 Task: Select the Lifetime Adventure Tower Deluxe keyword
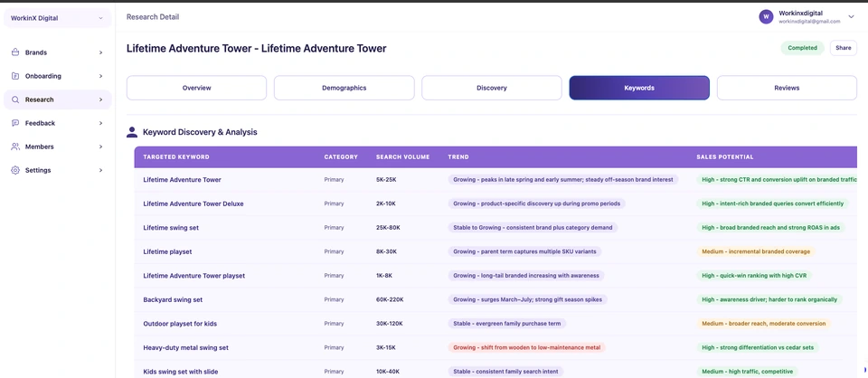(x=193, y=203)
